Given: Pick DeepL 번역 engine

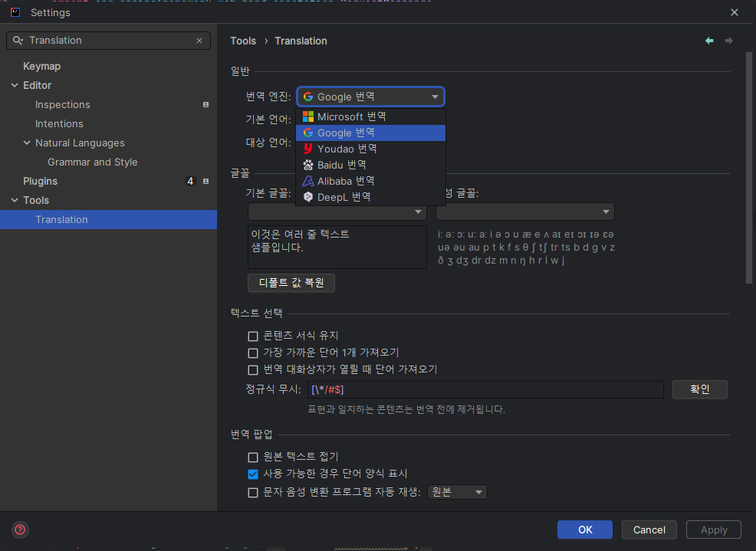Looking at the screenshot, I should [370, 197].
